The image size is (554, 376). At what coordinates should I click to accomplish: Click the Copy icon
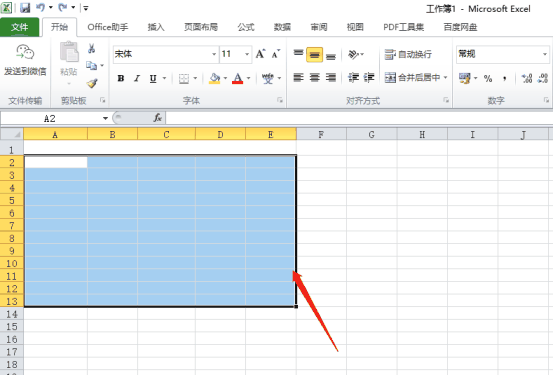coord(92,65)
